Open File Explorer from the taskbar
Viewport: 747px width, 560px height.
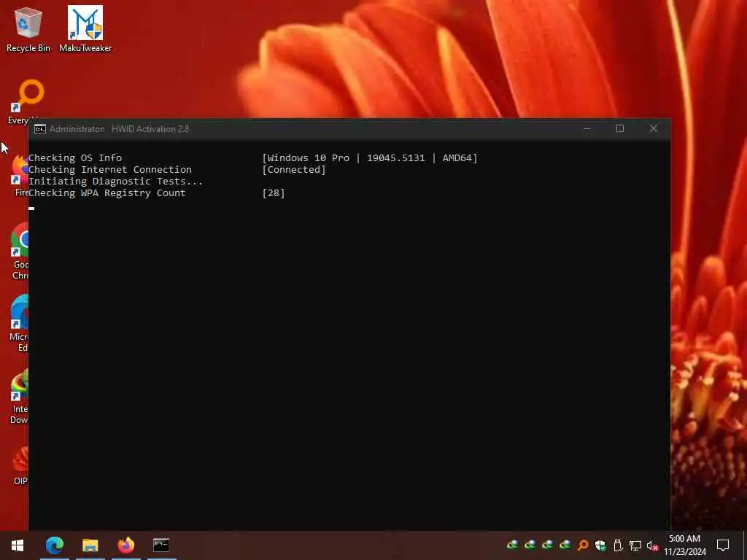click(x=90, y=545)
